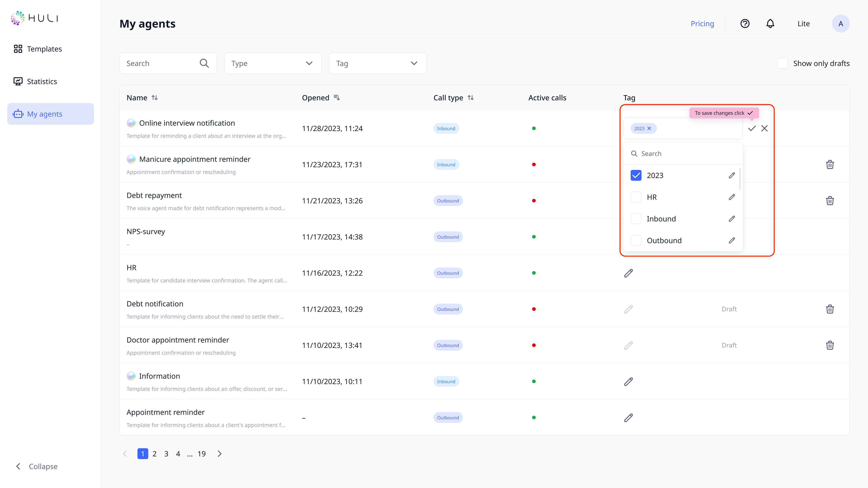Enable Show only drafts checkbox

[782, 63]
